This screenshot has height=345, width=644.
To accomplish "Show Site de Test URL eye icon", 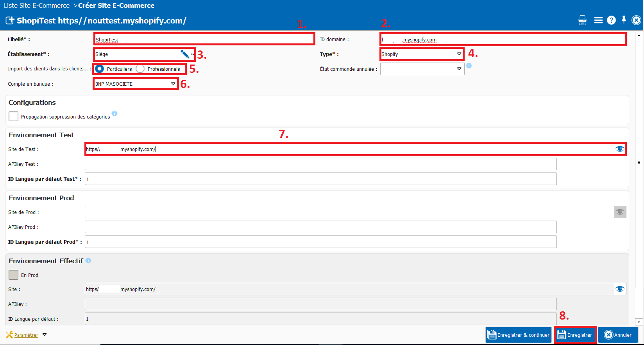I will 619,149.
